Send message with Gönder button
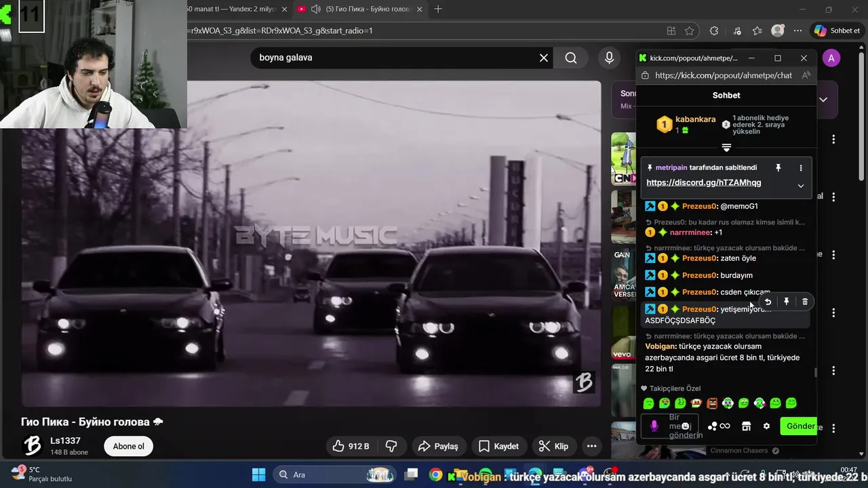 coord(799,426)
